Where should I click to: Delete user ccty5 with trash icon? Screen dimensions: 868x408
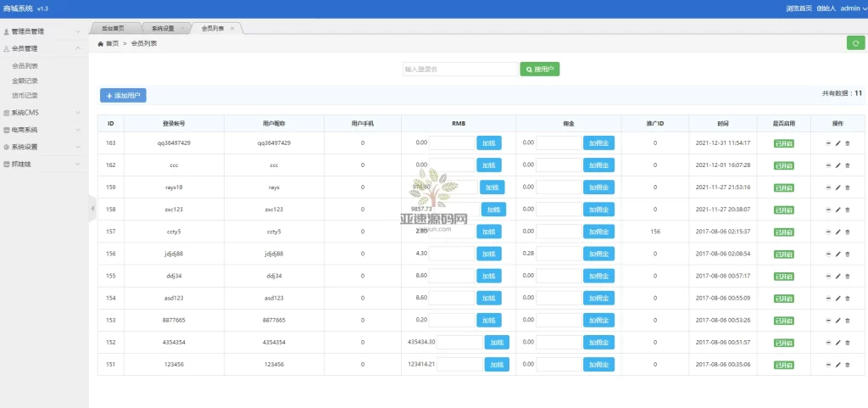tap(847, 232)
